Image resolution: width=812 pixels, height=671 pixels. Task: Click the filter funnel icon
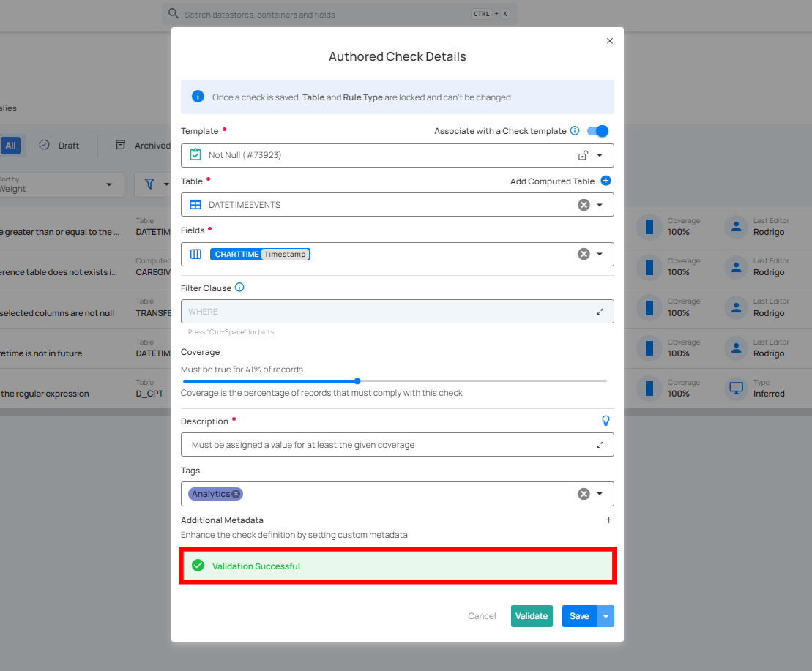[149, 184]
